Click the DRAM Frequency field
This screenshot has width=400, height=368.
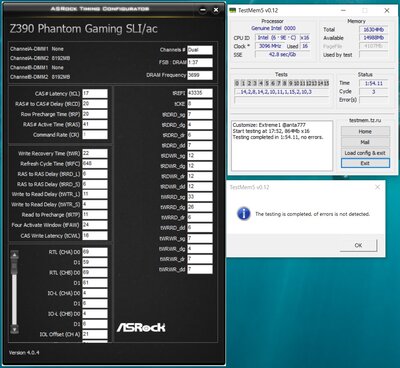[200, 75]
